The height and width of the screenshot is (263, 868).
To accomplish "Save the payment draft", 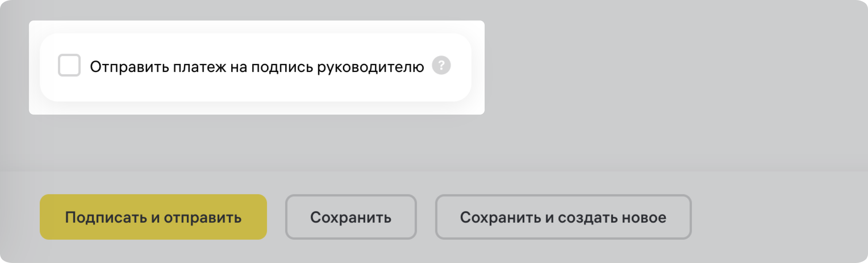I will tap(351, 217).
